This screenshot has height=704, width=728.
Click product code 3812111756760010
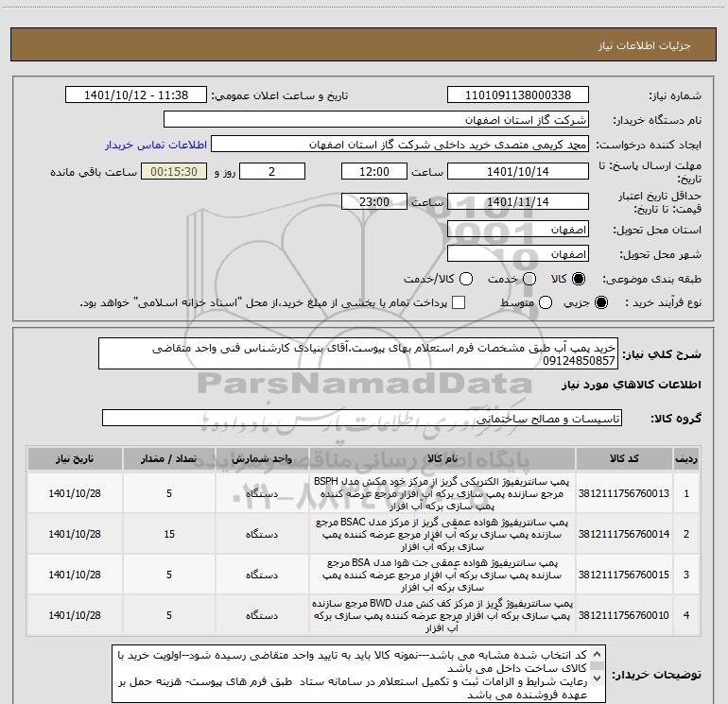[x=624, y=615]
